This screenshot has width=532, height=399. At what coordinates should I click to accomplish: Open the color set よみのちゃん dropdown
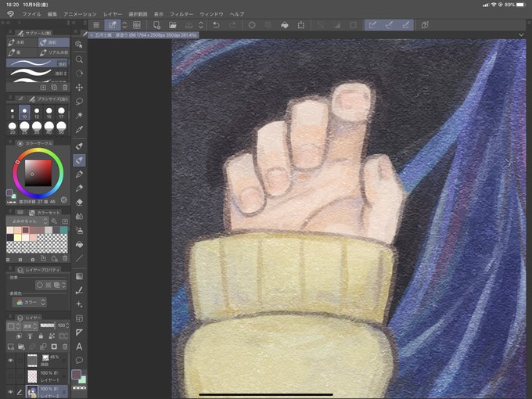(28, 221)
